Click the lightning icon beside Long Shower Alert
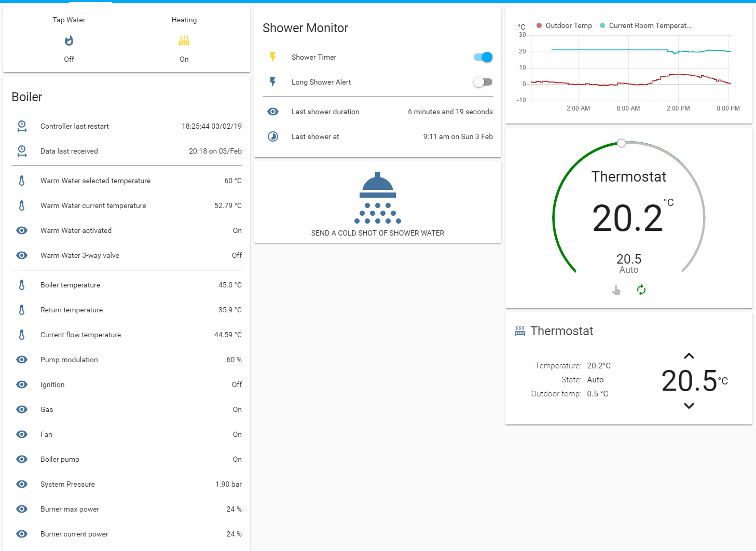The width and height of the screenshot is (756, 551). tap(273, 82)
